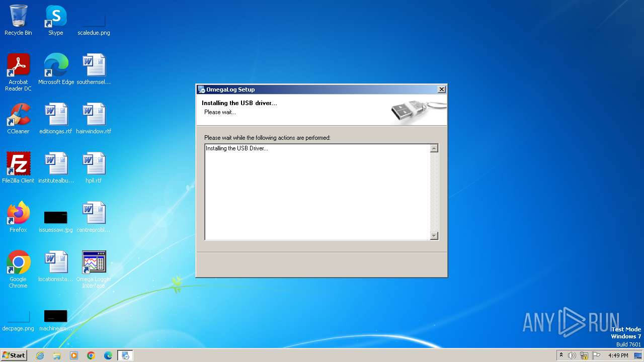The height and width of the screenshot is (362, 644).
Task: Open Edge from the taskbar
Action: pyautogui.click(x=108, y=355)
